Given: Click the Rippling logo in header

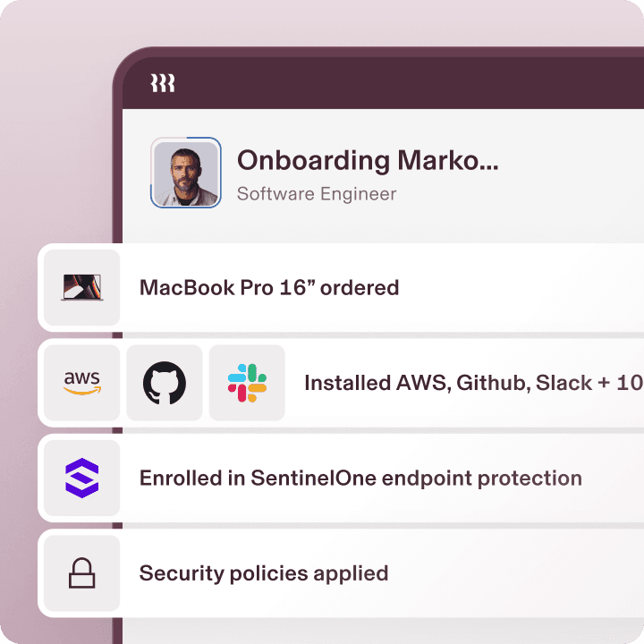Looking at the screenshot, I should 162,83.
